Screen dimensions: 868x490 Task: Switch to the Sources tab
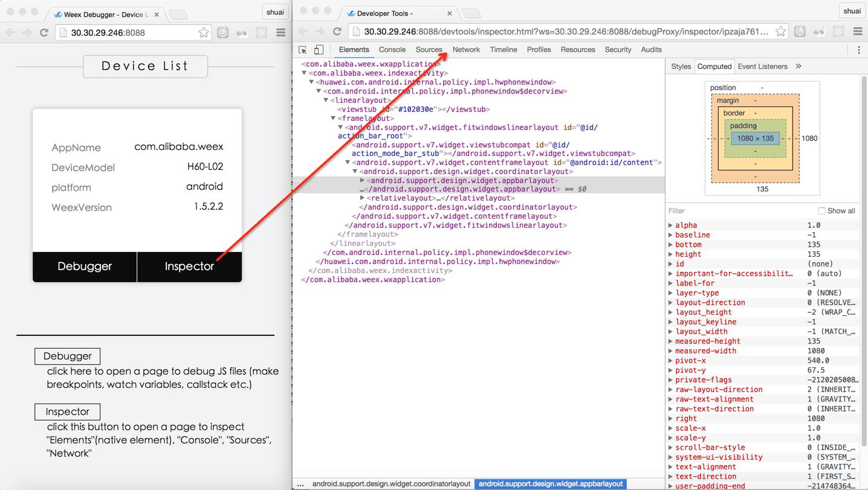(429, 50)
